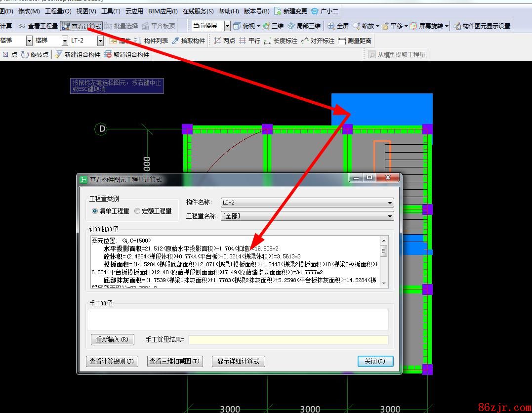Expand the 工程量名称 dropdown
Viewport: 532px width, 413px height.
point(390,216)
